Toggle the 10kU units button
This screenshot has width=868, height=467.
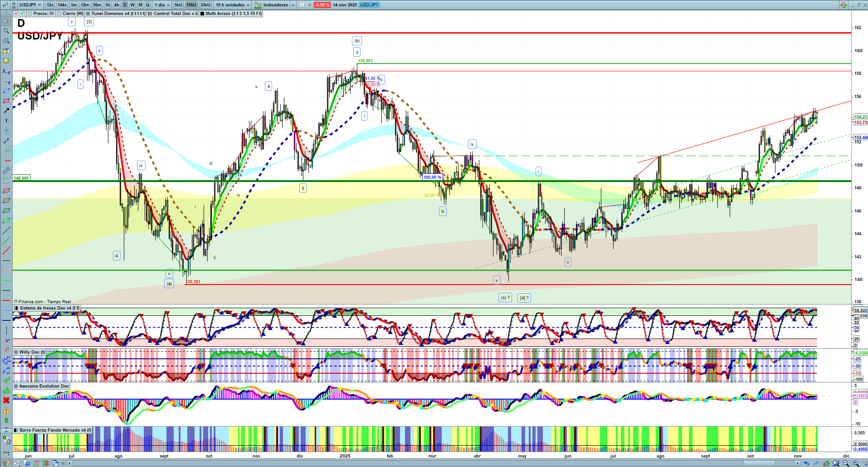point(191,5)
